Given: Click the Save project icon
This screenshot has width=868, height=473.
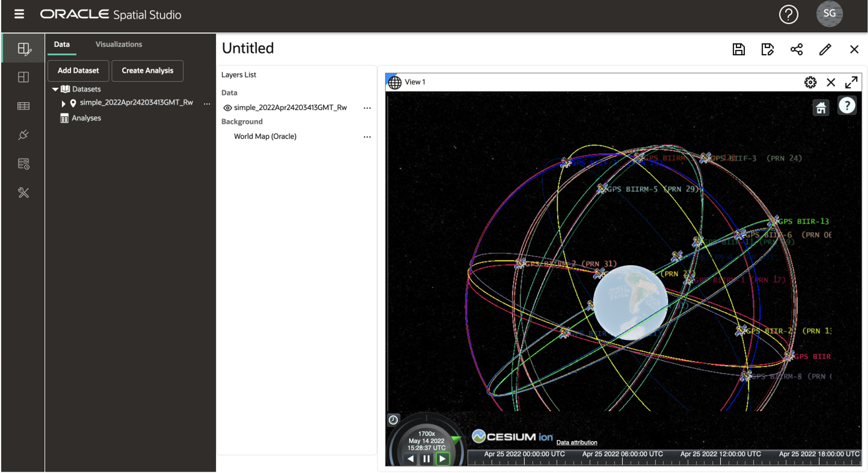Looking at the screenshot, I should (x=738, y=49).
